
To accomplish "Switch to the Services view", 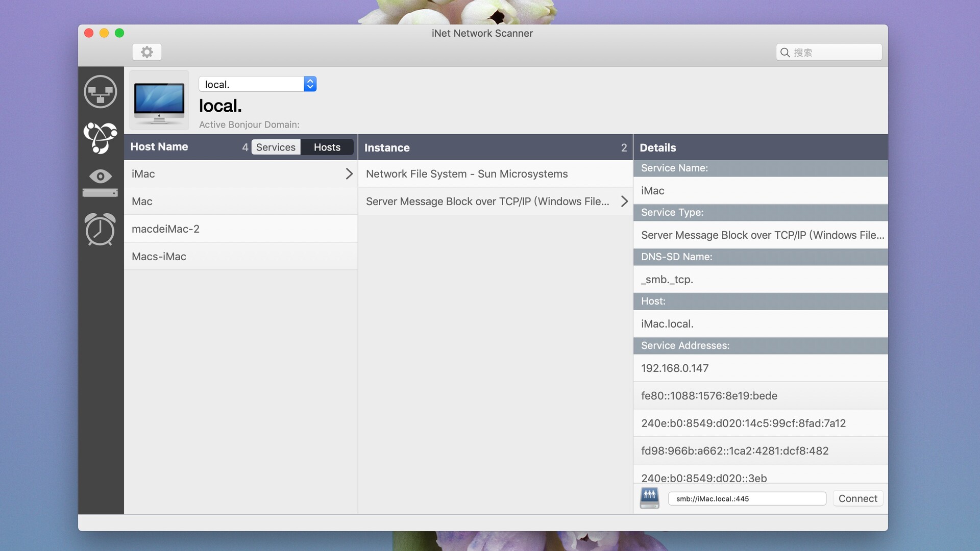I will coord(276,147).
